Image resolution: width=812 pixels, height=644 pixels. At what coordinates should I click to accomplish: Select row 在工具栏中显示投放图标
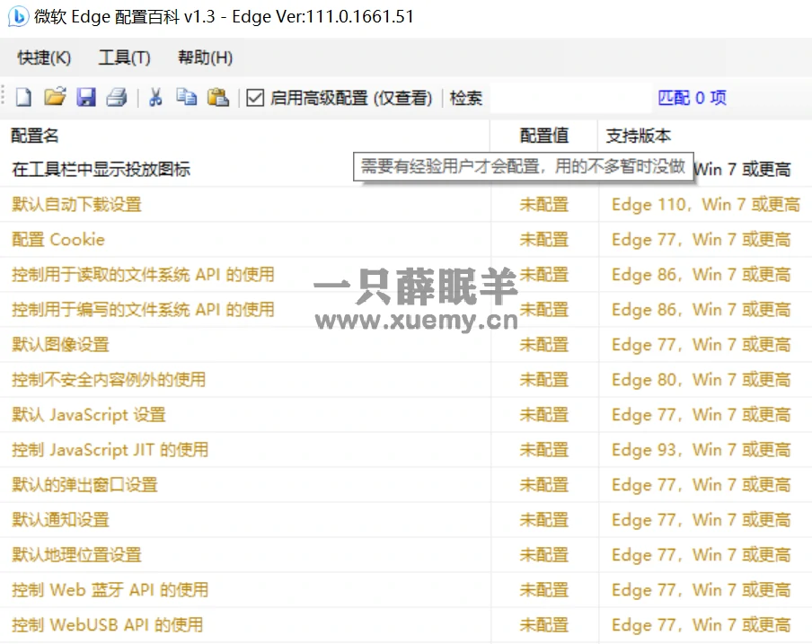pos(406,169)
